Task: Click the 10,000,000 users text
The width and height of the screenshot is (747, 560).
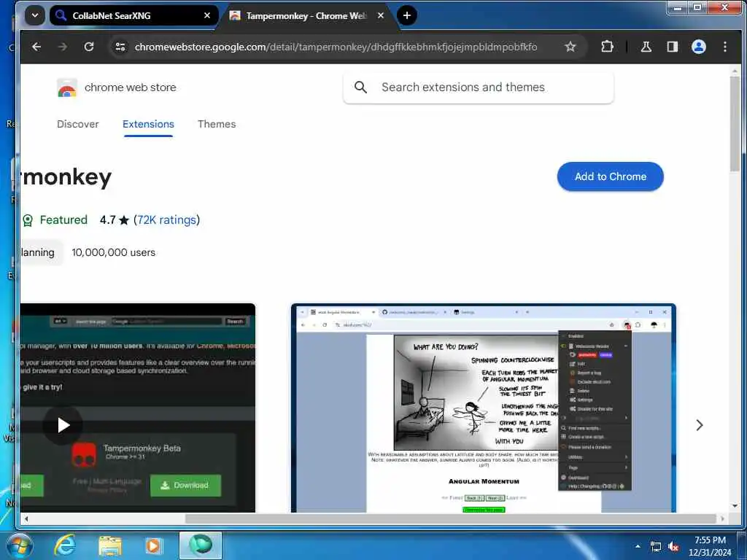Action: pyautogui.click(x=113, y=252)
